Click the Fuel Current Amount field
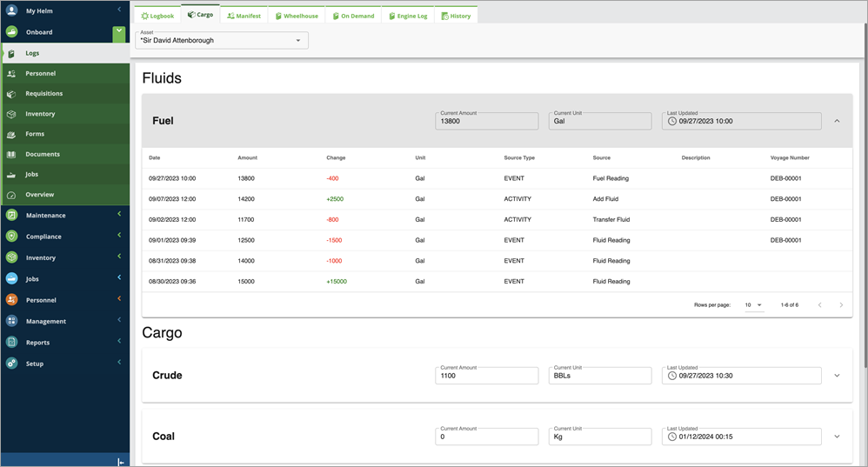Screen dimensions: 868x467 [x=486, y=121]
